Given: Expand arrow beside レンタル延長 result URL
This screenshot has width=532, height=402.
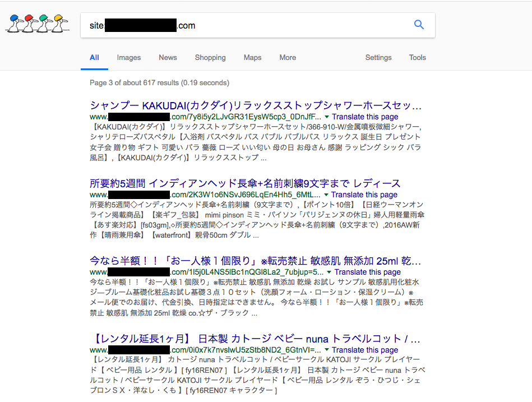Looking at the screenshot, I should pos(327,350).
